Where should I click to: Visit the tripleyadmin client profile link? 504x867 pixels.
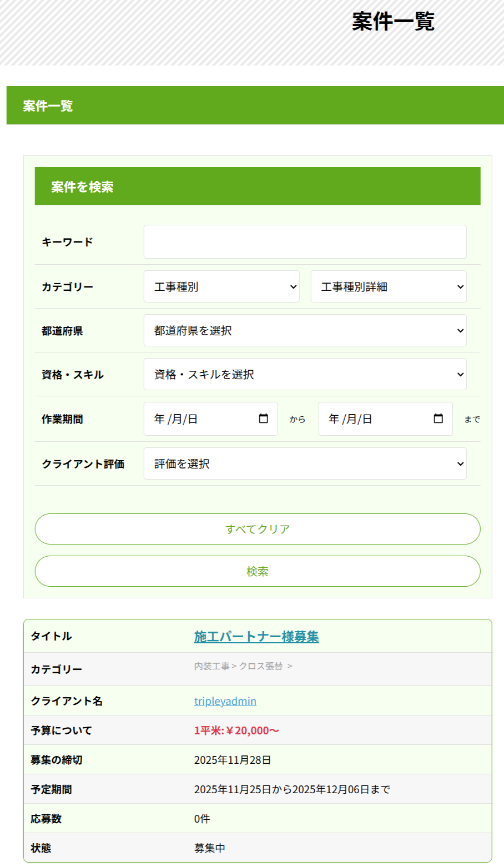click(225, 701)
